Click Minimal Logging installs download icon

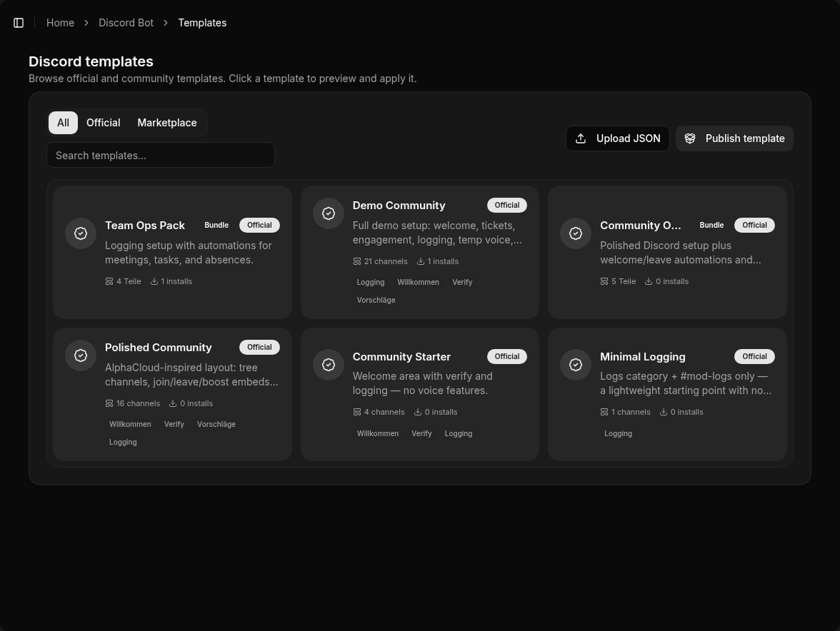[x=663, y=412]
